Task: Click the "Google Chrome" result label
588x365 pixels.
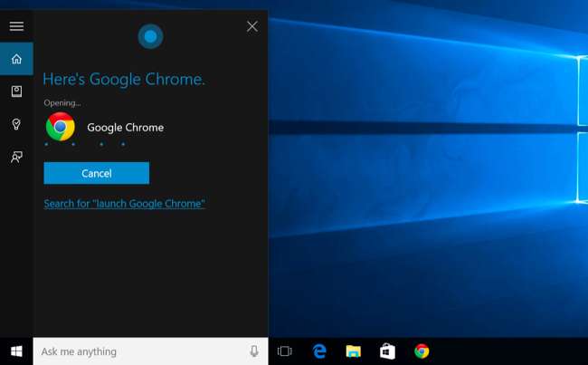Action: pyautogui.click(x=125, y=128)
